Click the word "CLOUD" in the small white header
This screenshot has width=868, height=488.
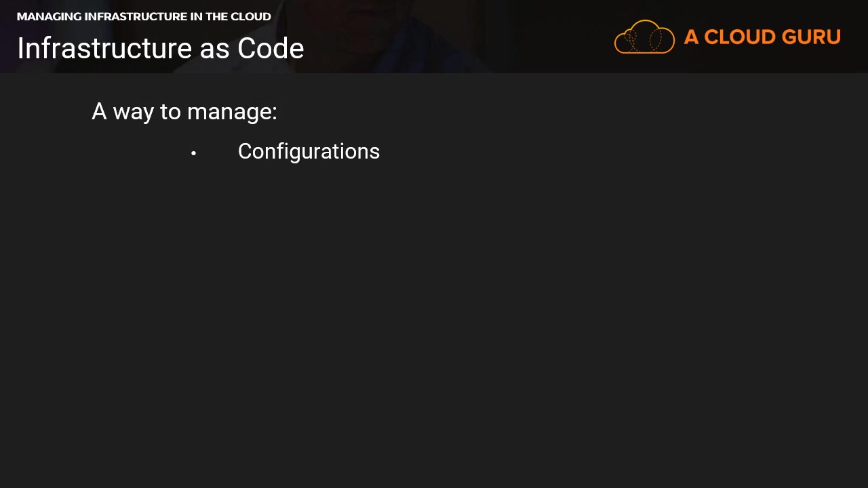coord(251,17)
